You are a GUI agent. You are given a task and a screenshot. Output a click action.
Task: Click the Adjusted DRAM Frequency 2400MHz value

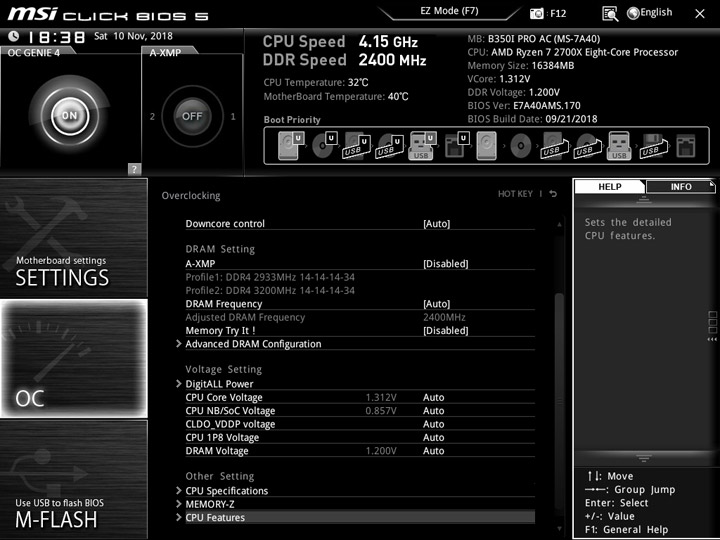click(444, 317)
